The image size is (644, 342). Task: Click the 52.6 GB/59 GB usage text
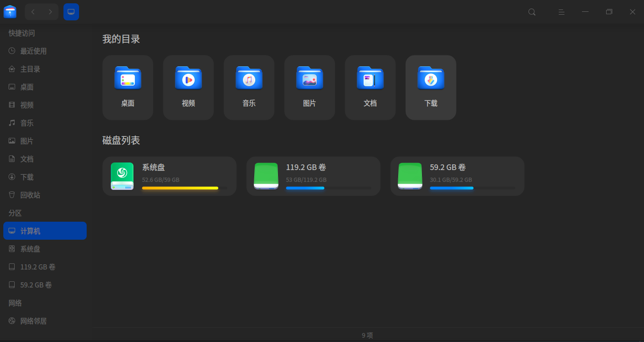pos(161,180)
